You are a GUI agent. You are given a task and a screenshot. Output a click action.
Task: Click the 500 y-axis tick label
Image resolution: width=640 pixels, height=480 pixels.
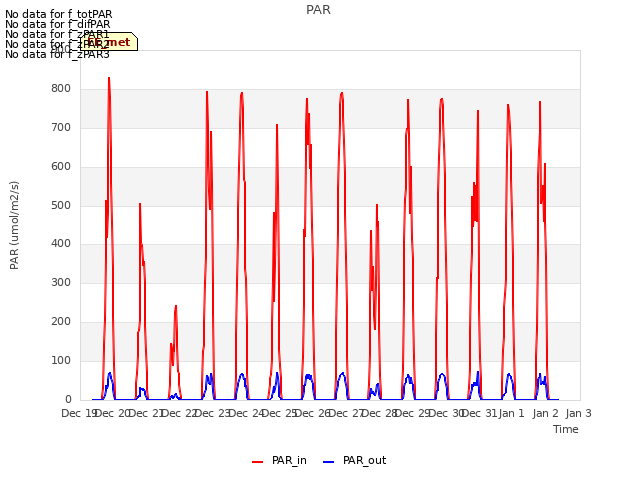click(61, 205)
